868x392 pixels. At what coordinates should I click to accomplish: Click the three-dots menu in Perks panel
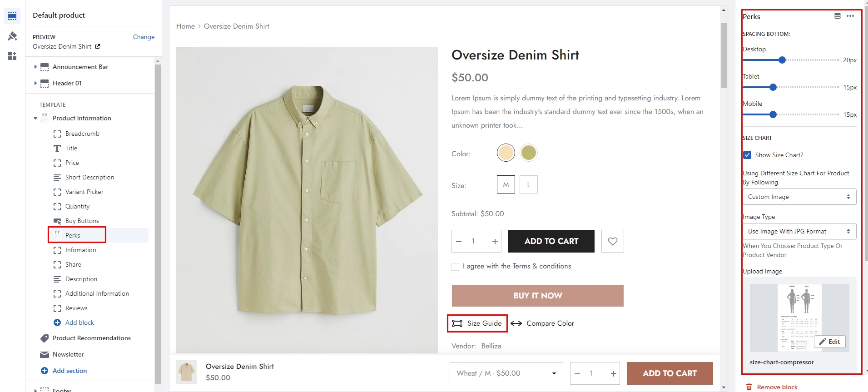(x=850, y=16)
